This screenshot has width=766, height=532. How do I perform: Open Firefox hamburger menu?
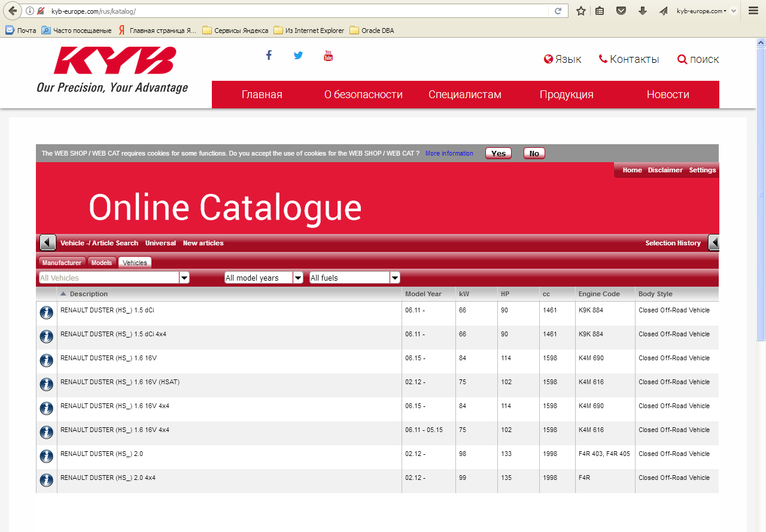[x=753, y=11]
